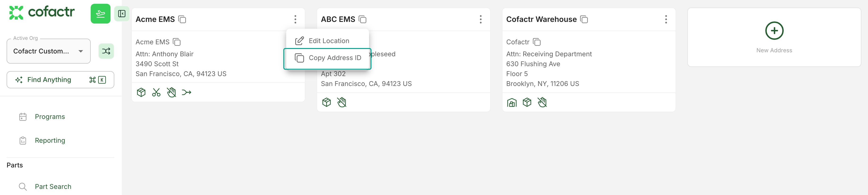Copy the Cofactr Warehouse title name

[x=584, y=20]
